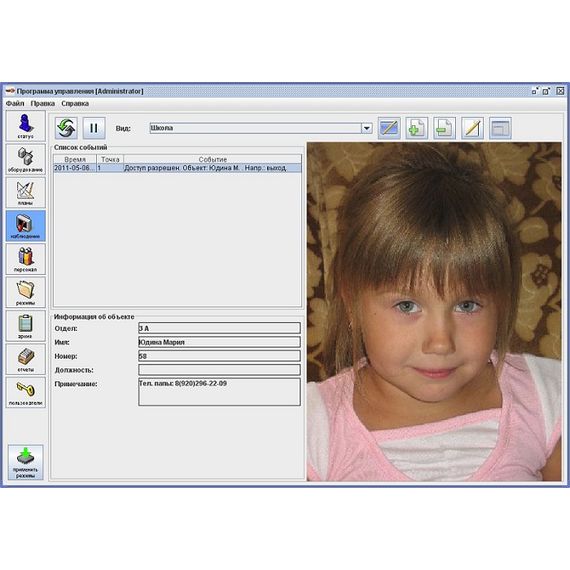This screenshot has width=570, height=570.
Task: Click the green refresh arrows toolbar button
Action: pyautogui.click(x=66, y=128)
